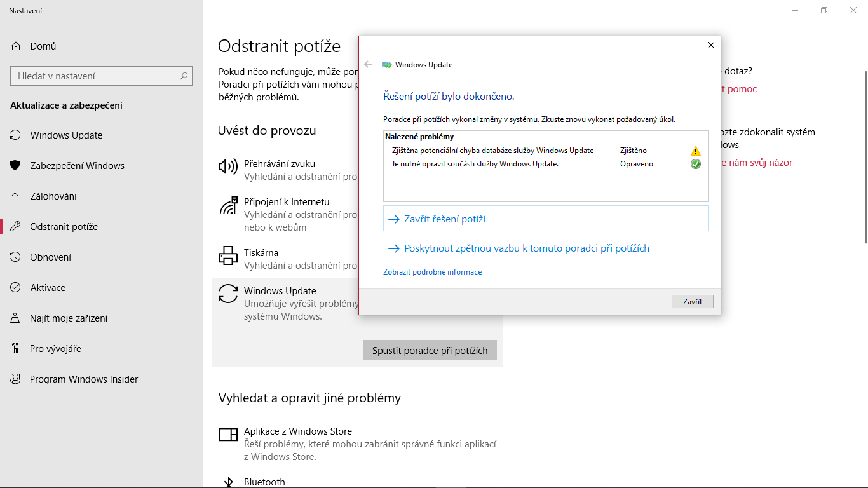
Task: Open Pro vývojáře settings
Action: coord(102,349)
